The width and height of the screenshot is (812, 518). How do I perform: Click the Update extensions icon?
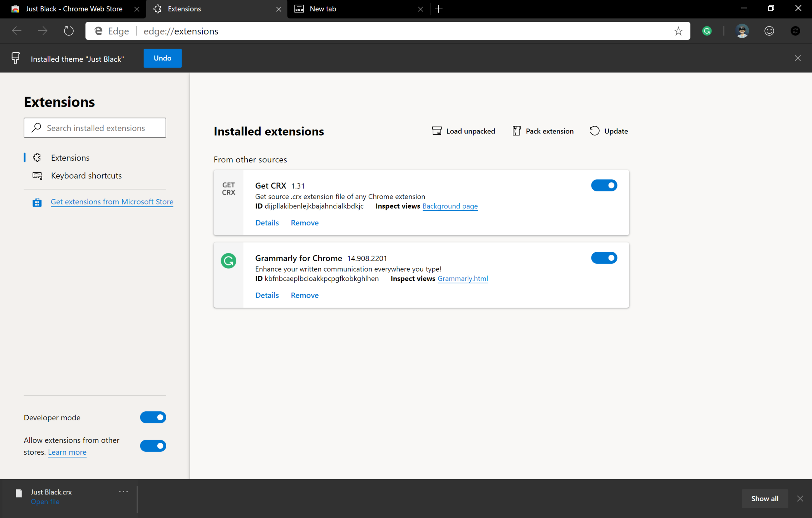click(594, 131)
